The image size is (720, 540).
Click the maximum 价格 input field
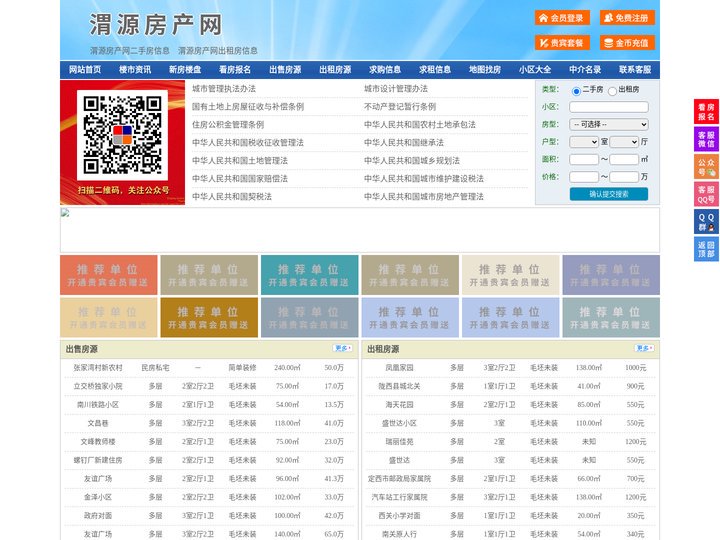click(x=624, y=177)
